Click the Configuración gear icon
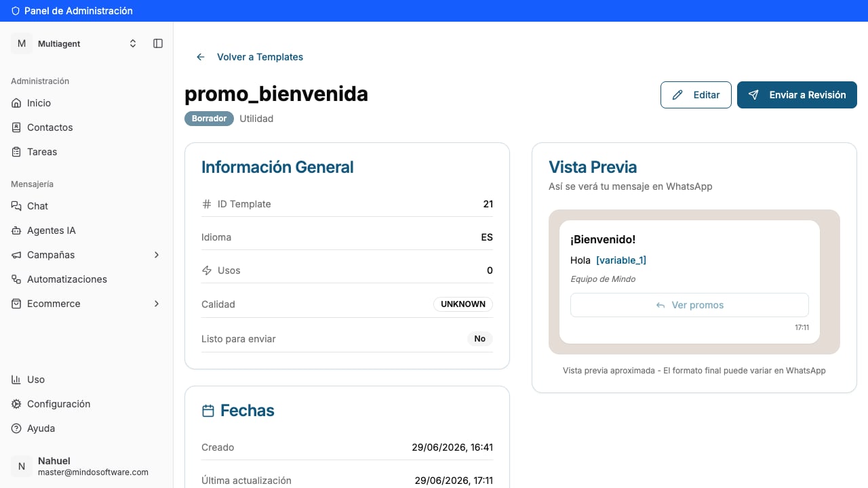Viewport: 868px width, 488px height. click(16, 404)
